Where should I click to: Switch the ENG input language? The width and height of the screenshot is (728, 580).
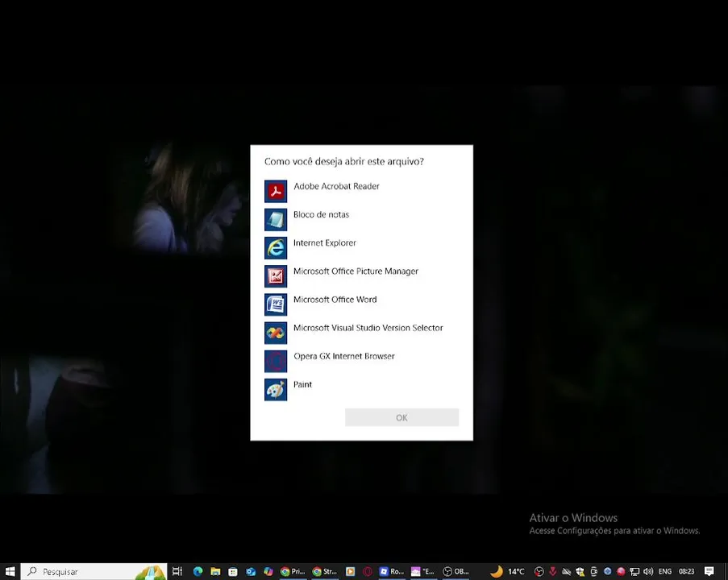coord(665,571)
